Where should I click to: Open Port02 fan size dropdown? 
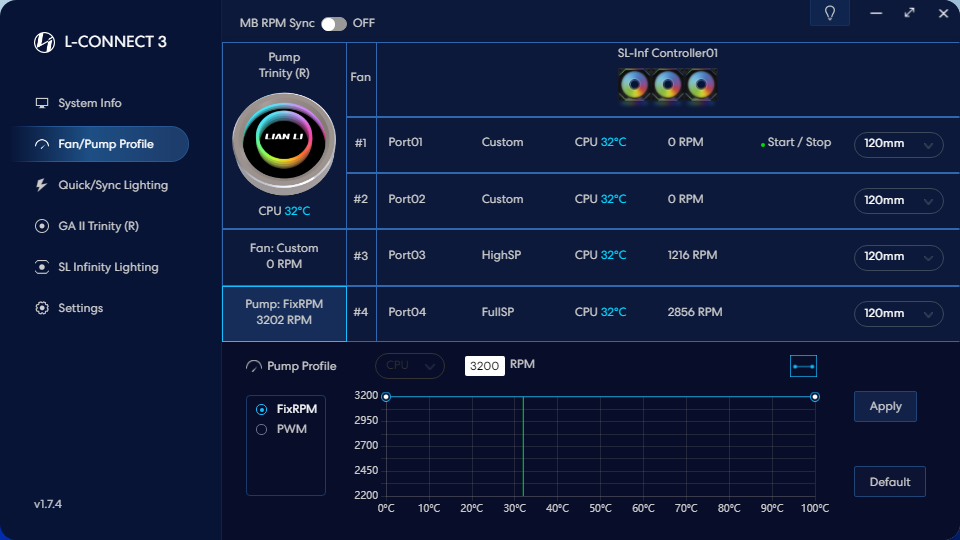(x=898, y=201)
